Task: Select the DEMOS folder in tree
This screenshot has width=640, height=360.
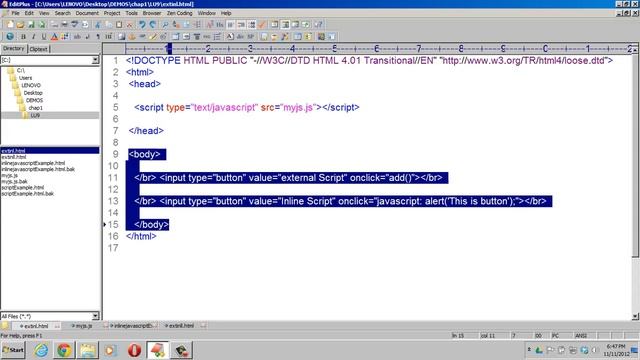Action: pos(34,100)
